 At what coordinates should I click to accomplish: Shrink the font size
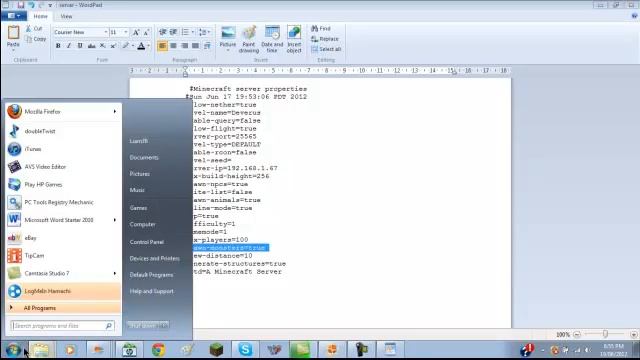coord(146,32)
